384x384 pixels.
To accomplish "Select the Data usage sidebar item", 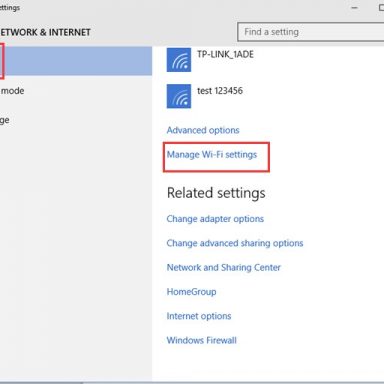I will click(x=5, y=120).
